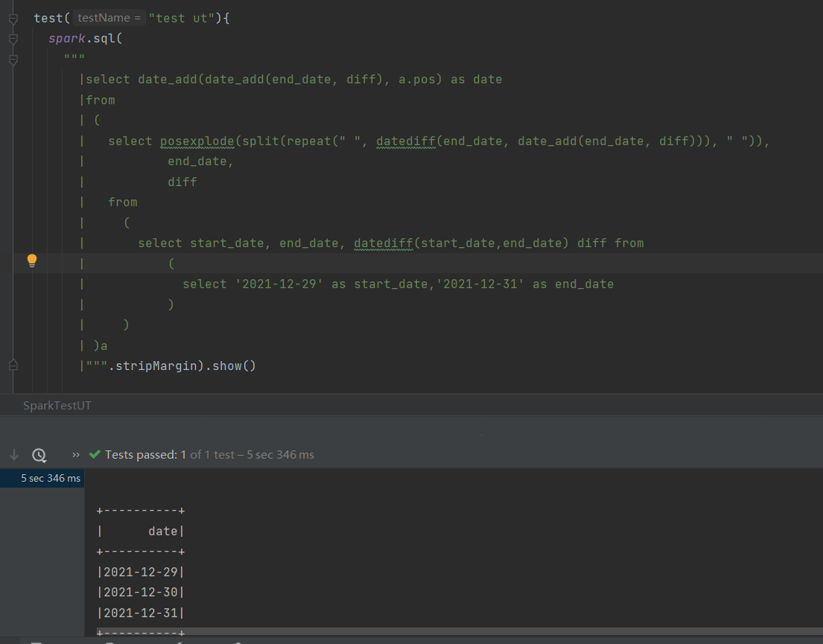Click the |from line under outer select
This screenshot has width=823, height=644.
coord(98,101)
